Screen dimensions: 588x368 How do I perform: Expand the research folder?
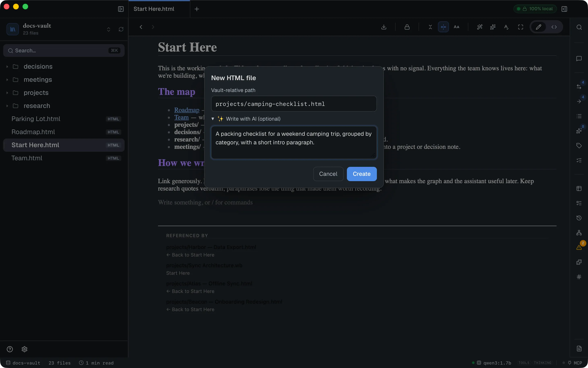coord(64,106)
